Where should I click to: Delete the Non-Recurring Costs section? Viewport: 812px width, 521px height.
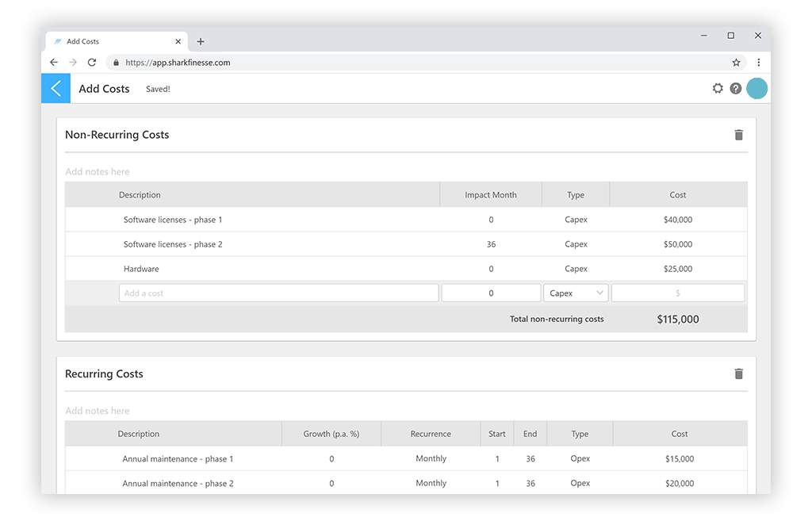[x=739, y=135]
